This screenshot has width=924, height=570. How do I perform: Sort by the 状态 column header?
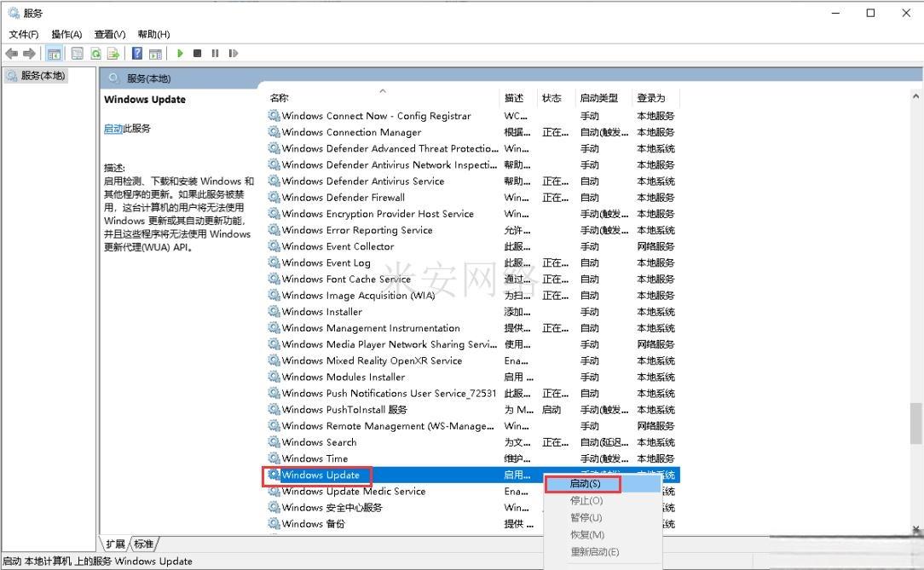[555, 98]
